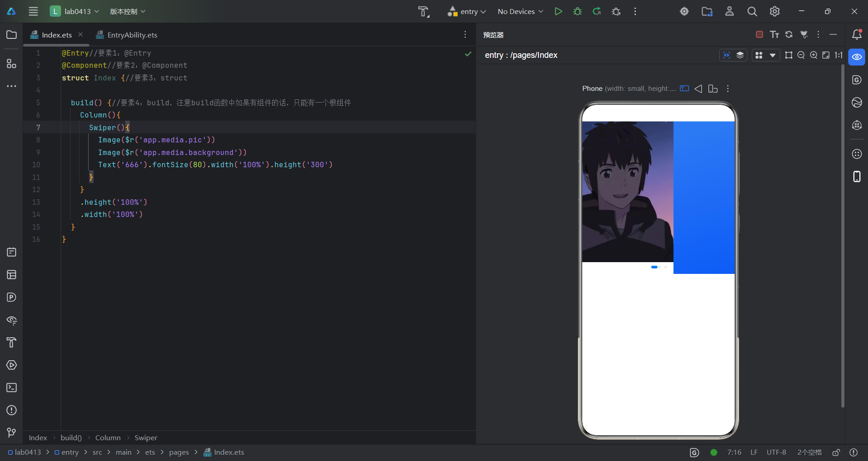The width and height of the screenshot is (868, 461).
Task: Click the Phone orientation landscape icon
Action: point(684,89)
